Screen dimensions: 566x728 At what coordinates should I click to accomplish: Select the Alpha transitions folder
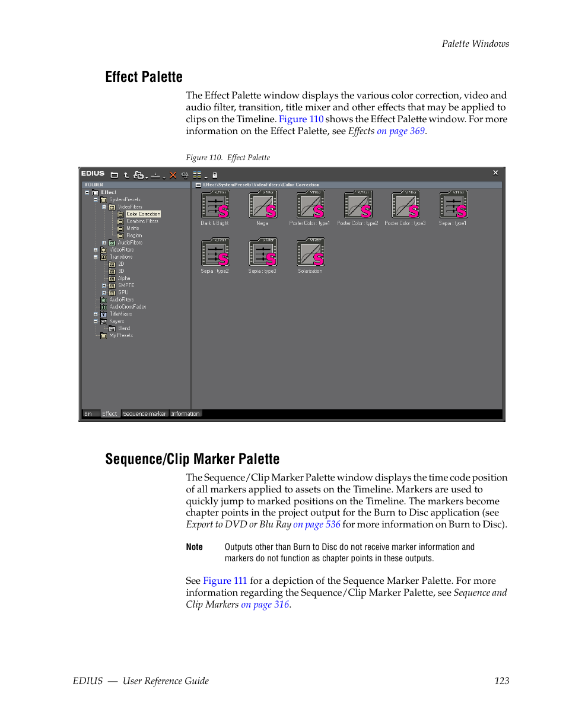click(124, 278)
